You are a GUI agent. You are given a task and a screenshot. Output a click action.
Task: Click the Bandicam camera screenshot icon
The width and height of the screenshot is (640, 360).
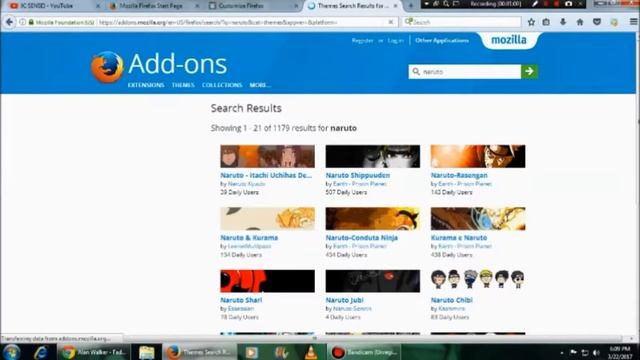(569, 4)
